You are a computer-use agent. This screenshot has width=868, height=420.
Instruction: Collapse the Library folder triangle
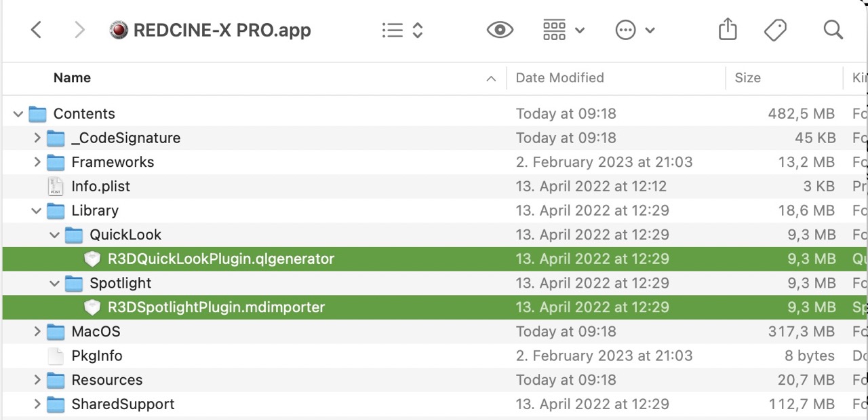pos(37,211)
